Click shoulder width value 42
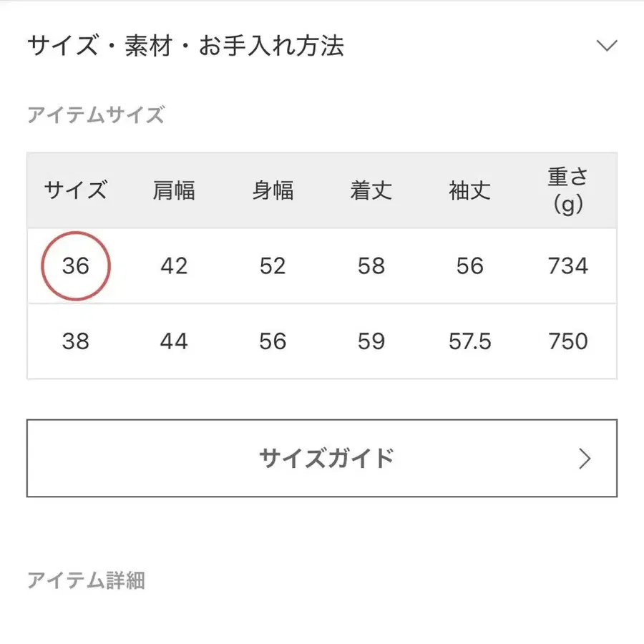The image size is (644, 644). [x=174, y=266]
